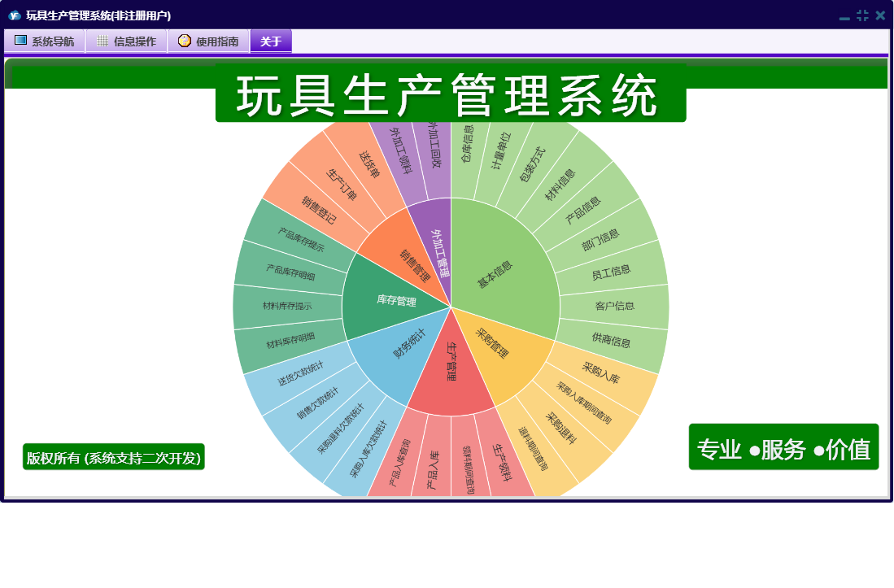Open 采购入库 outer segment
894x588 pixels.
click(x=602, y=373)
